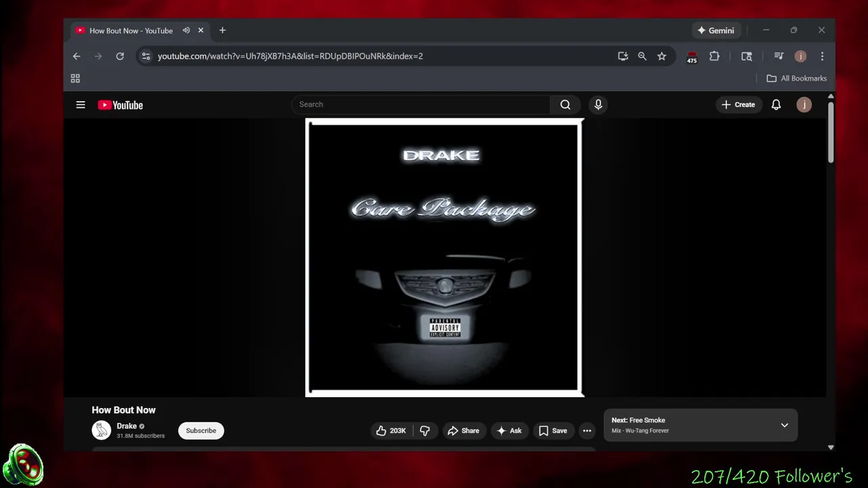
Task: Open site information icon in address bar
Action: [x=146, y=56]
